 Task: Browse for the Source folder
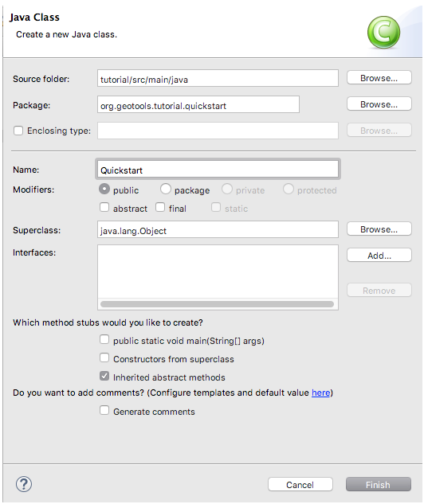click(379, 78)
